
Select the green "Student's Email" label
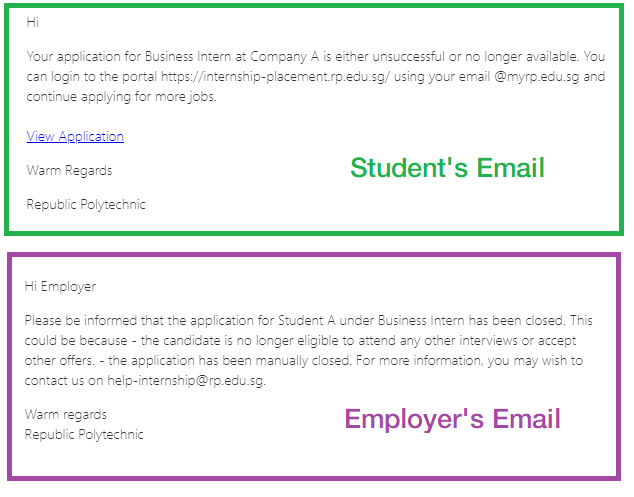[x=447, y=168]
